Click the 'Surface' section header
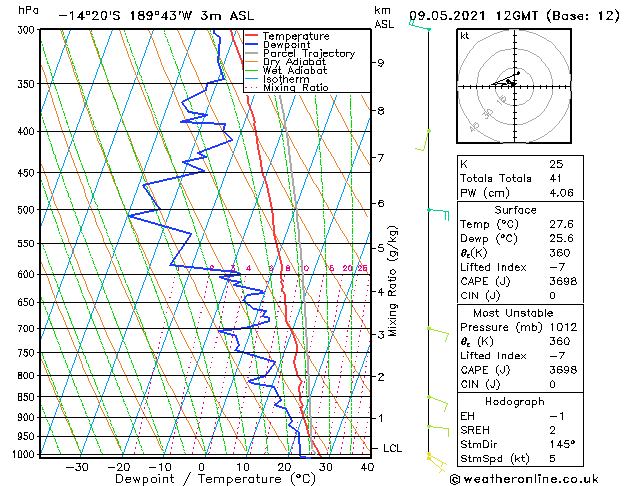629x486 pixels. (x=515, y=211)
